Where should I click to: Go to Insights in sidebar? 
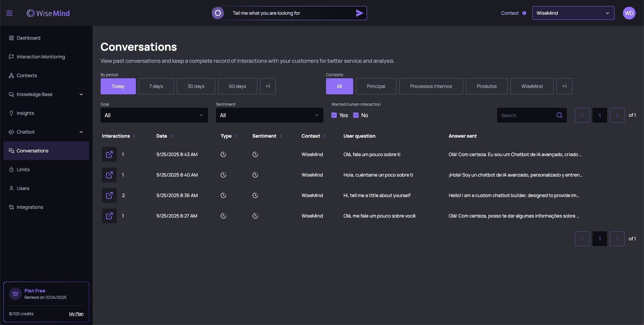pyautogui.click(x=25, y=113)
